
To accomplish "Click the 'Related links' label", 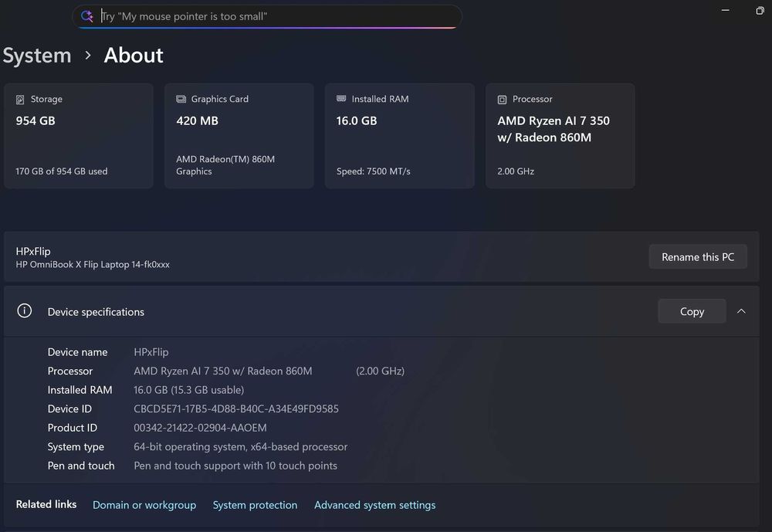I will pos(46,504).
